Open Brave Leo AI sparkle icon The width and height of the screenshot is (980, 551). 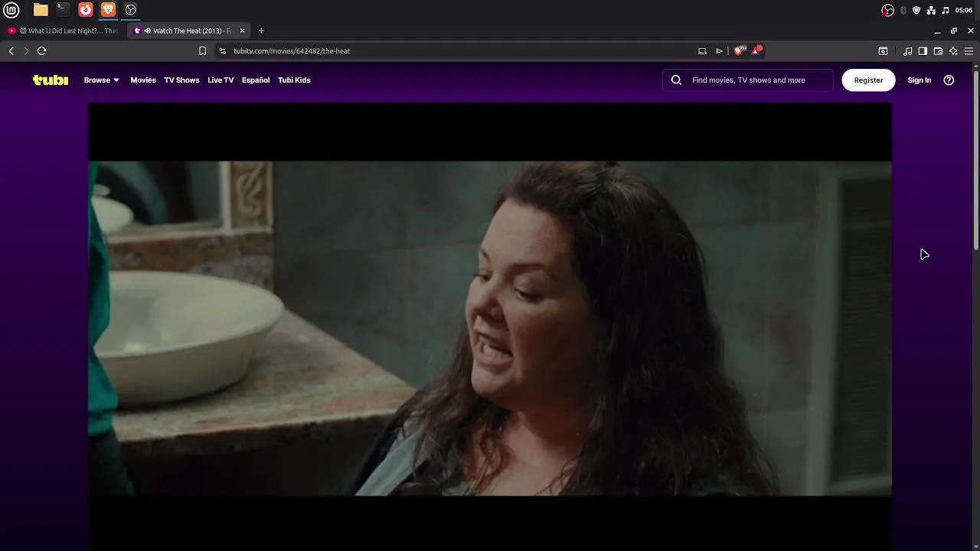click(953, 51)
